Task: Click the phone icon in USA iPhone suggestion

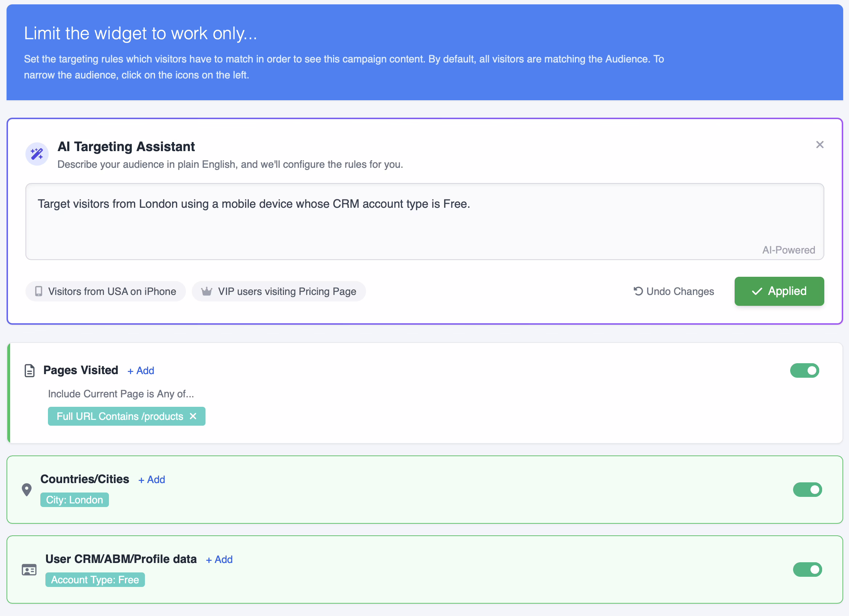Action: click(38, 291)
